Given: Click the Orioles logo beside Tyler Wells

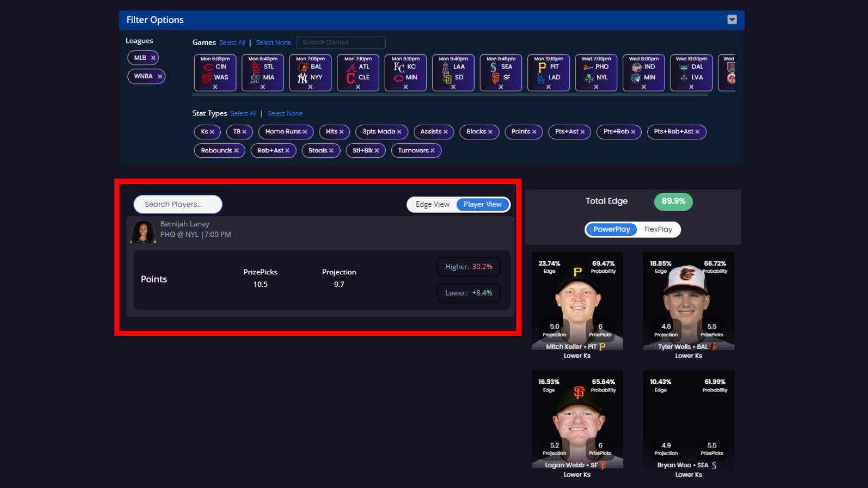Looking at the screenshot, I should click(x=713, y=346).
